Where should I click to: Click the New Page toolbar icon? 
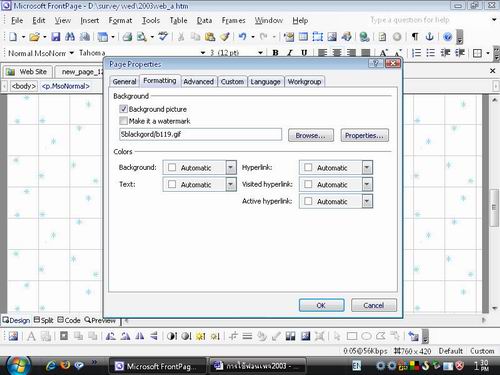pyautogui.click(x=13, y=37)
